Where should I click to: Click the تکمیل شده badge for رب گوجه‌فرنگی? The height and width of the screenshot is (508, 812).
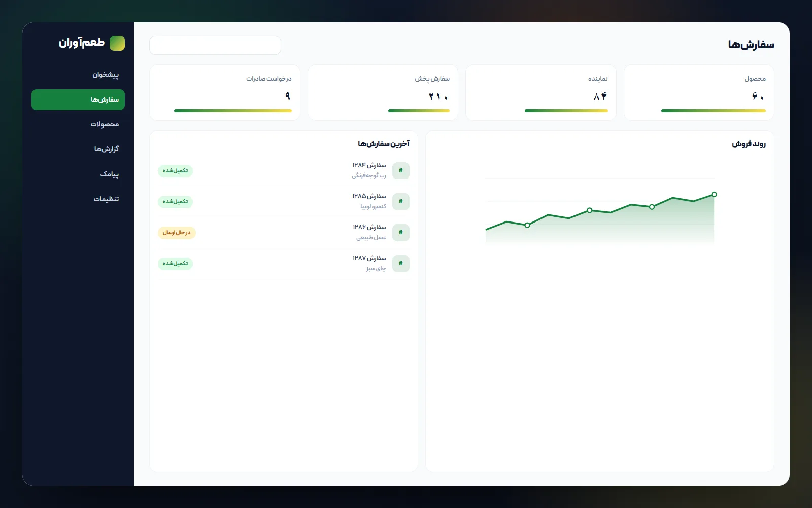pos(175,171)
